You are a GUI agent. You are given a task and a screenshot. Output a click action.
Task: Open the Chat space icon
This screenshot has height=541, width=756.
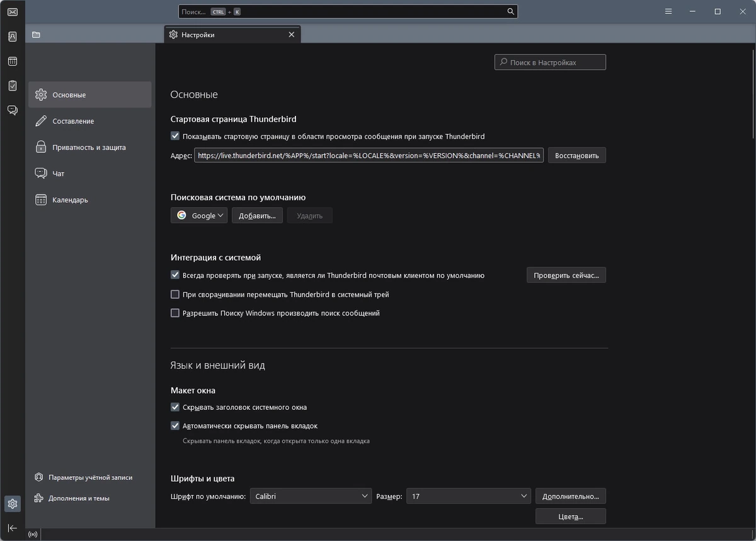pyautogui.click(x=13, y=110)
